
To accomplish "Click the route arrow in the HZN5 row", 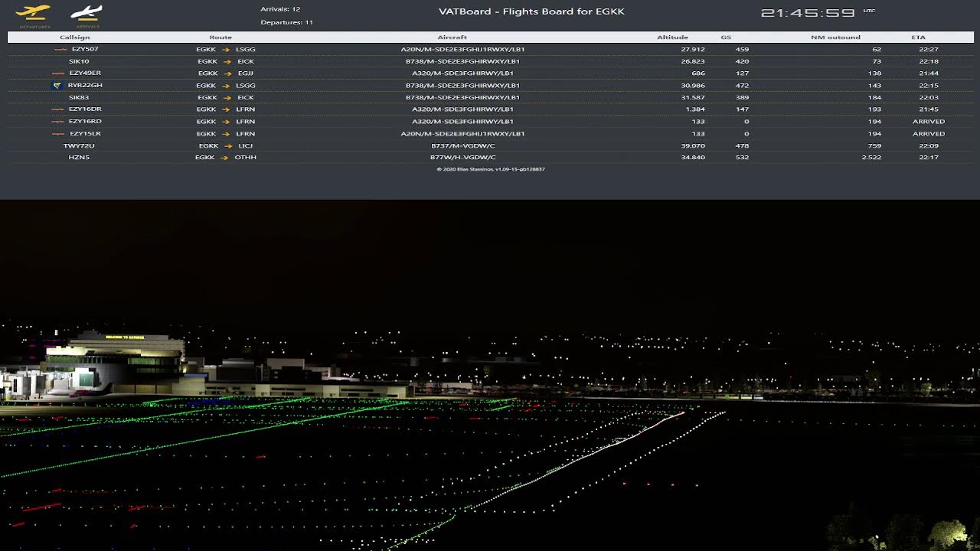I will [x=225, y=158].
